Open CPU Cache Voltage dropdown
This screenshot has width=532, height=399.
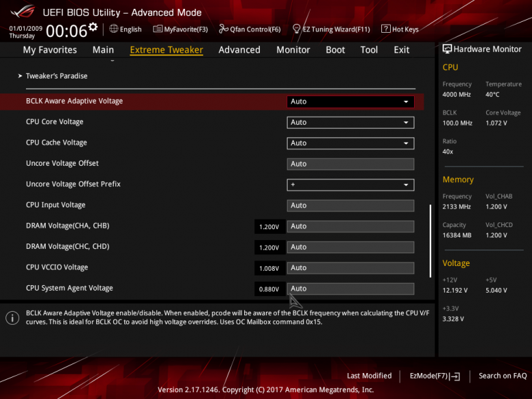click(x=351, y=143)
